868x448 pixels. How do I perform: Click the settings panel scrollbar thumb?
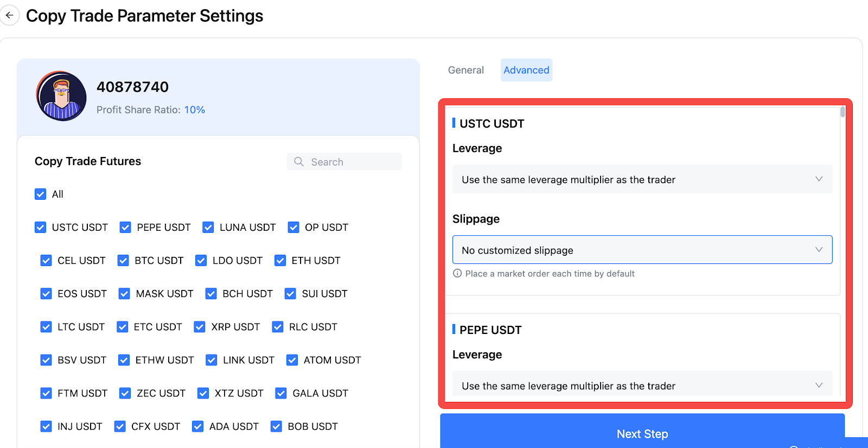coord(843,112)
